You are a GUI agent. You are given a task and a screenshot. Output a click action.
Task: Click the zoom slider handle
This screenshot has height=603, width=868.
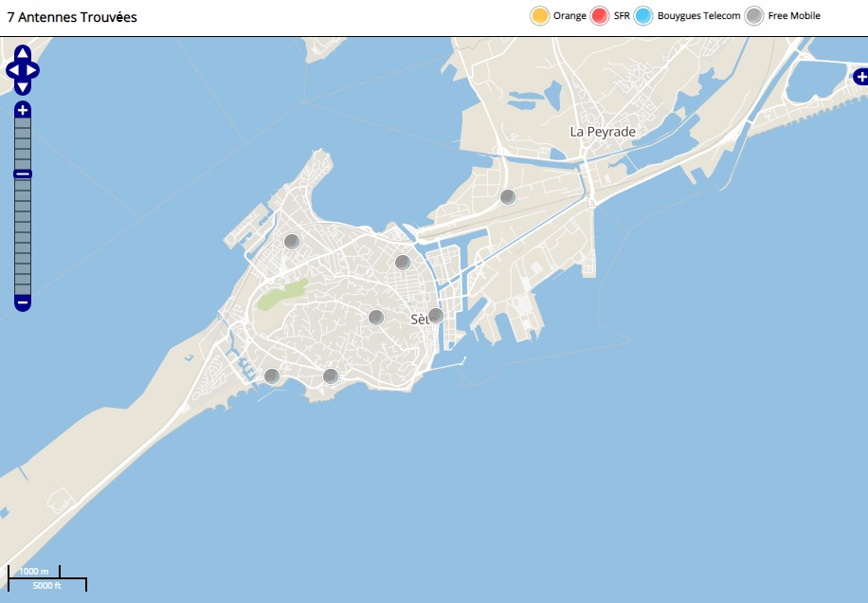22,174
